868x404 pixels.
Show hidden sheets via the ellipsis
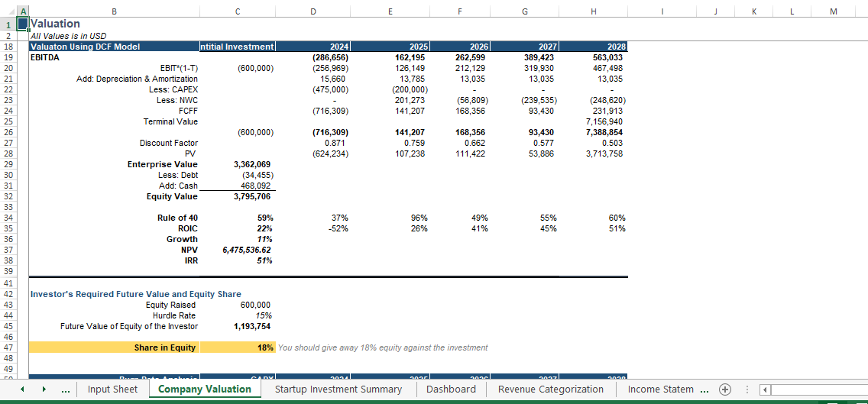(x=66, y=389)
